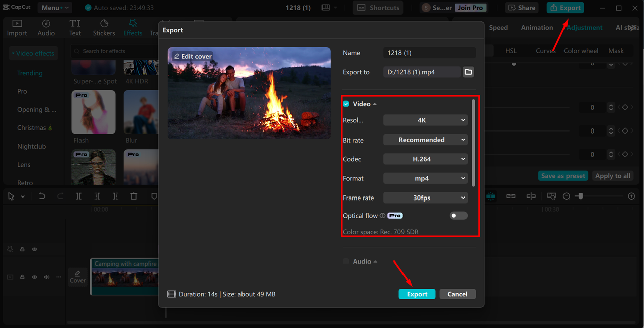The height and width of the screenshot is (328, 644).
Task: Open the Format mp4 dropdown
Action: click(x=426, y=178)
